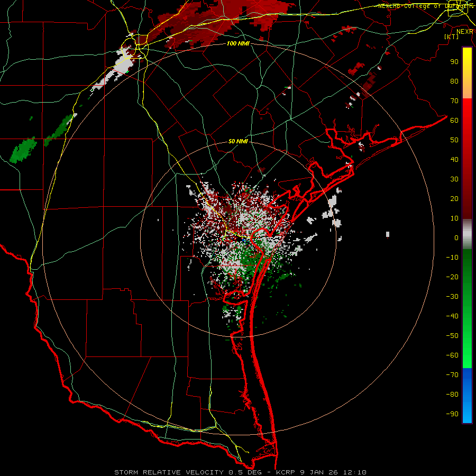The height and width of the screenshot is (476, 476).
Task: Click the 80 value on the velocity scale
Action: click(x=454, y=81)
